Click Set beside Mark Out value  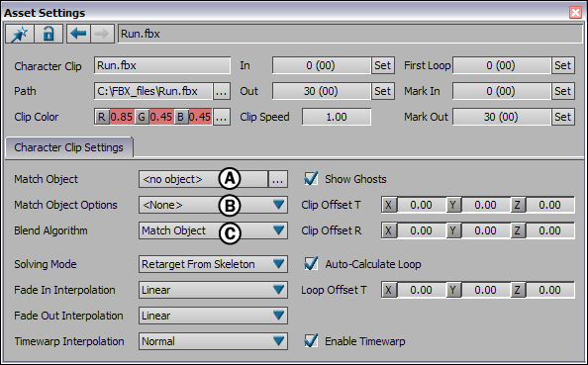point(562,117)
